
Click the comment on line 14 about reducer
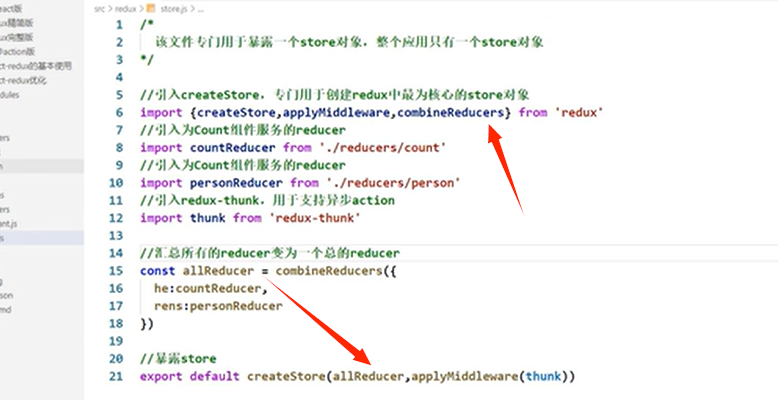click(270, 254)
